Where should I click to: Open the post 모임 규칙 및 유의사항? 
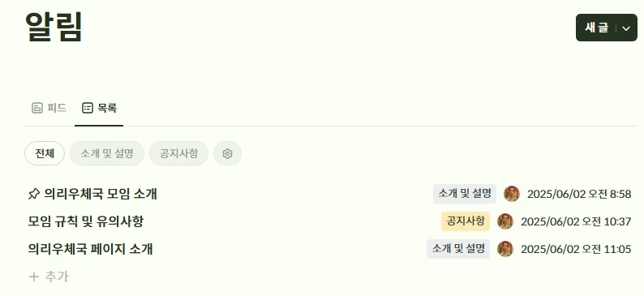coord(85,221)
